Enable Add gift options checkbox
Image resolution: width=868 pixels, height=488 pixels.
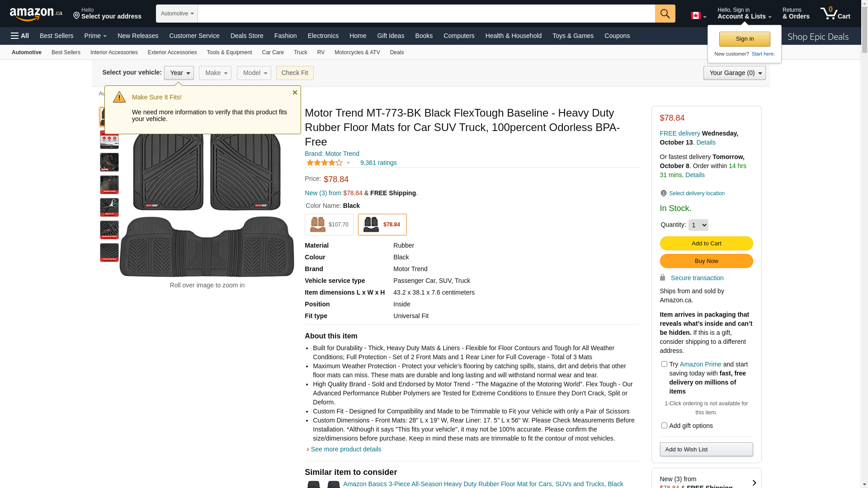pyautogui.click(x=664, y=426)
